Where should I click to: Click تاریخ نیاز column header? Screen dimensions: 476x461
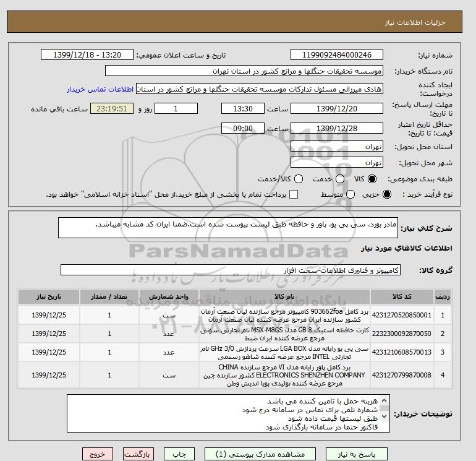(49, 297)
